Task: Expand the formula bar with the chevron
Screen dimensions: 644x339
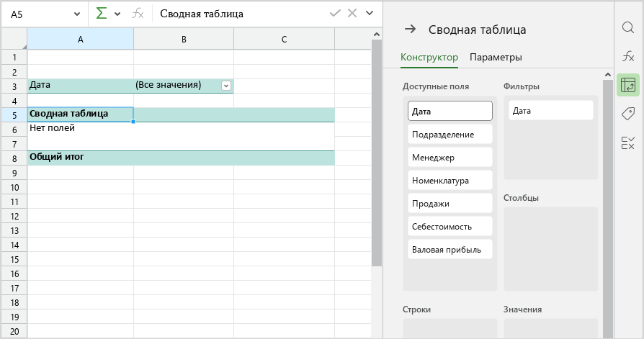Action: tap(370, 13)
